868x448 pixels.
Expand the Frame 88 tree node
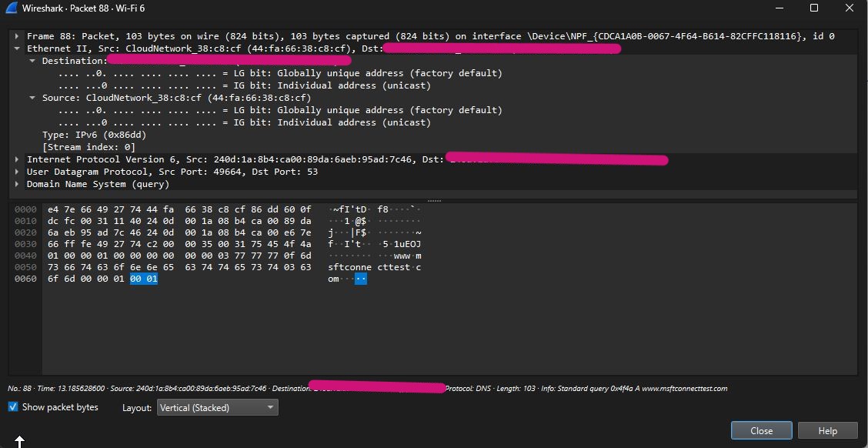point(18,36)
